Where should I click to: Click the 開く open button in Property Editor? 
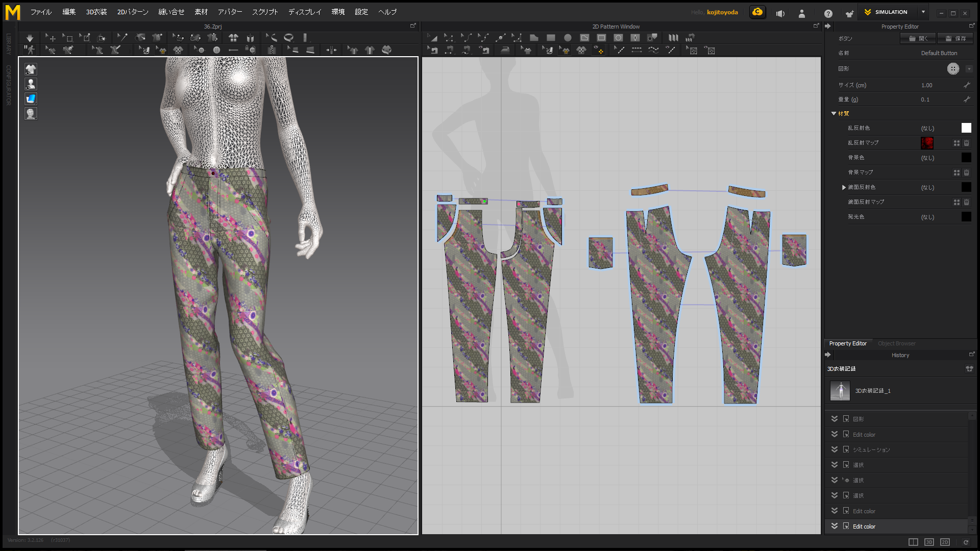918,38
